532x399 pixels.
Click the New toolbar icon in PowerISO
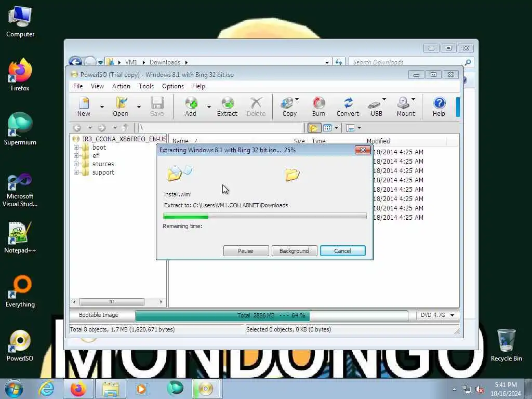click(x=84, y=107)
